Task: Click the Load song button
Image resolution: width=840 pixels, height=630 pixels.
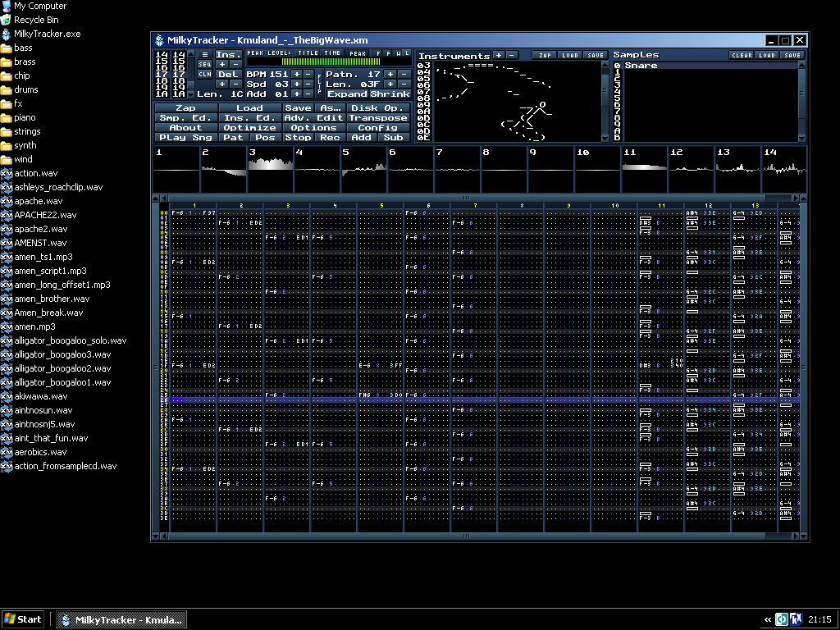Action: click(x=249, y=107)
